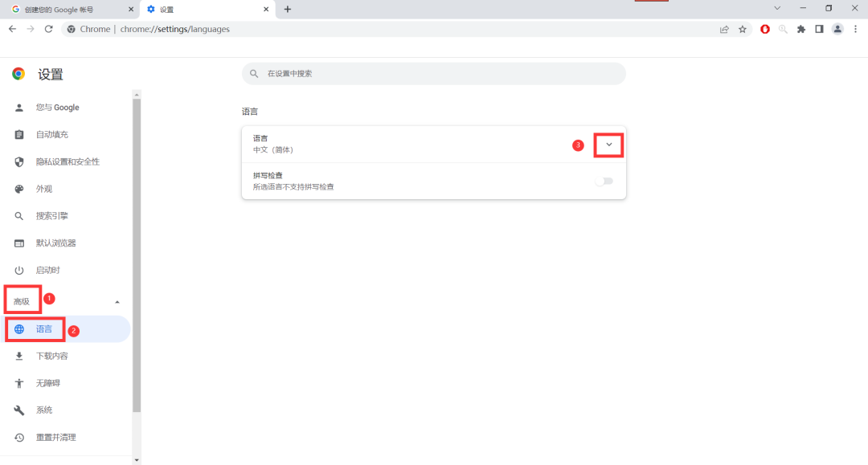
Task: Open the tab search chevron in title bar
Action: 777,8
